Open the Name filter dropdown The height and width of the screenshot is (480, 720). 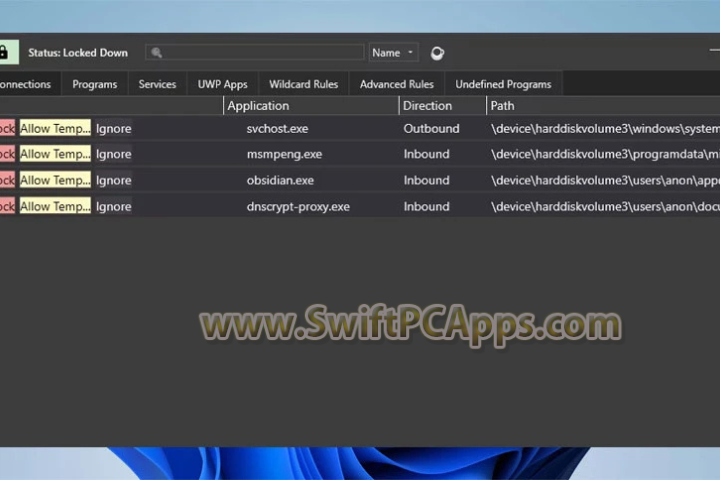coord(394,53)
